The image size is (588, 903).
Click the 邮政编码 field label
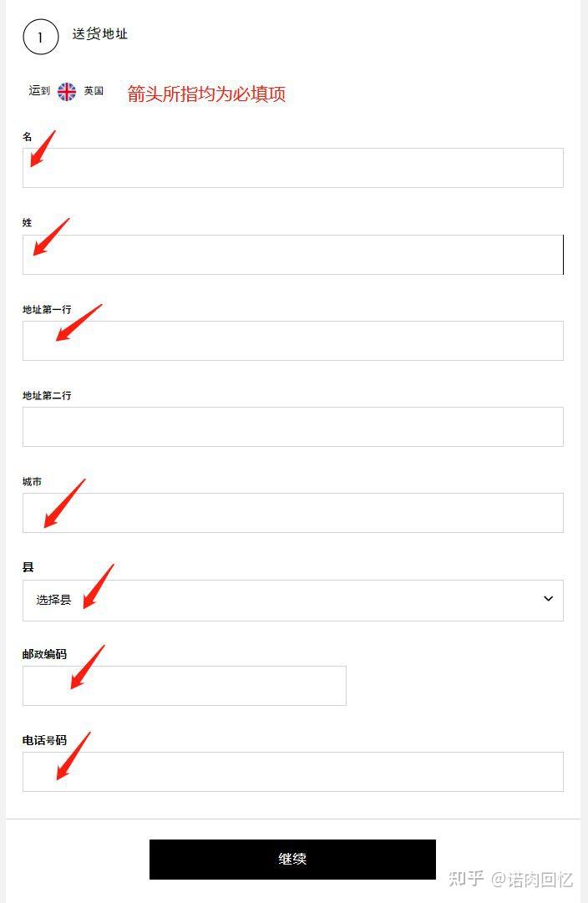click(44, 654)
